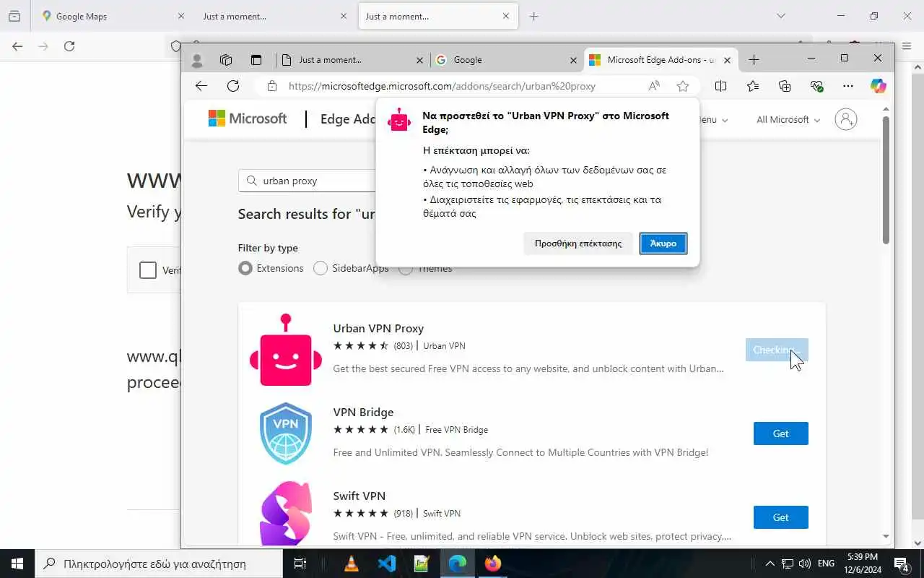Open Firefox from the taskbar

coord(493,564)
